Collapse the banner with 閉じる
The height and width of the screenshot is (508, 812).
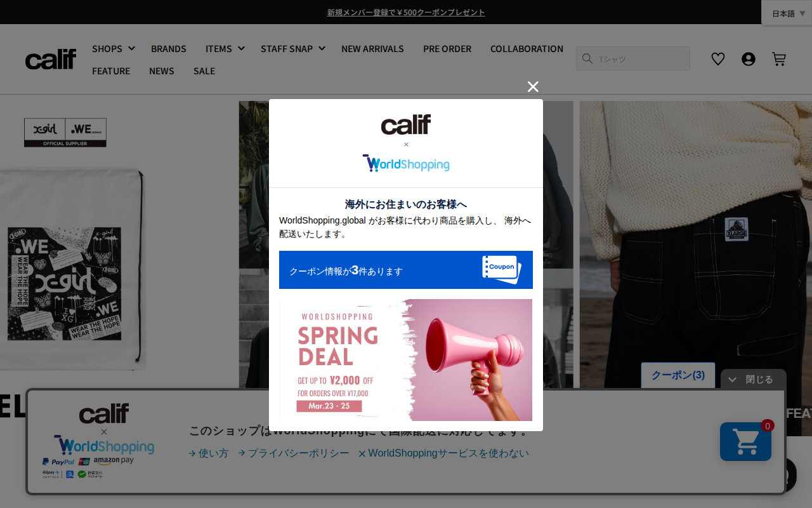[x=753, y=380]
